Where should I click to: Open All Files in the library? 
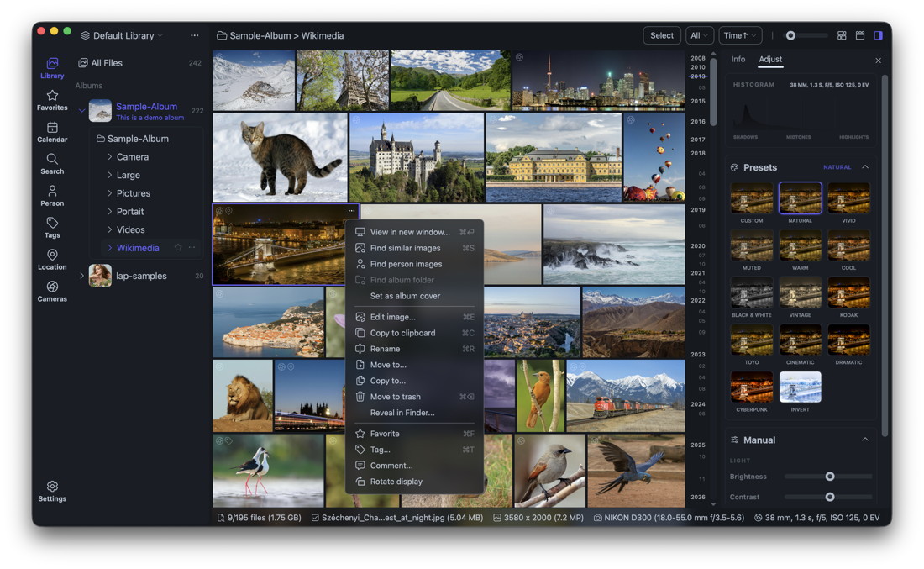coord(106,63)
